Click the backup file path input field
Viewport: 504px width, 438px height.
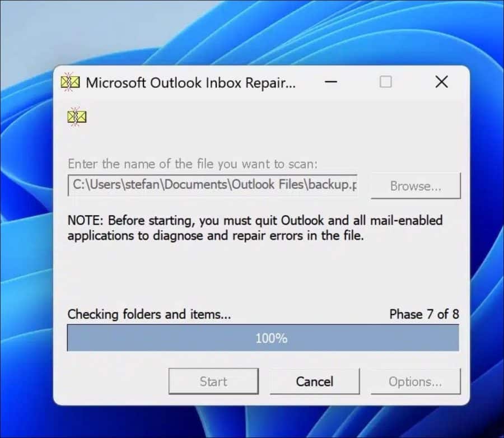tap(213, 185)
